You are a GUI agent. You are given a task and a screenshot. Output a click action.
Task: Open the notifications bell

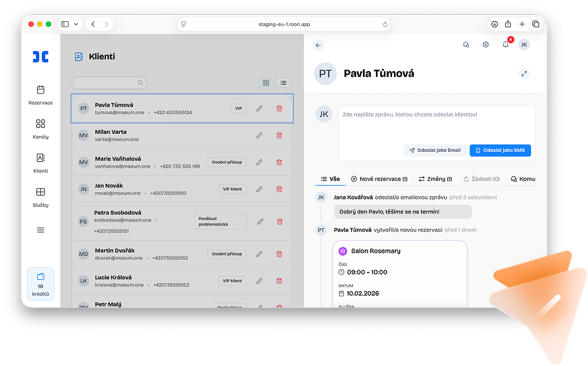[x=506, y=44]
